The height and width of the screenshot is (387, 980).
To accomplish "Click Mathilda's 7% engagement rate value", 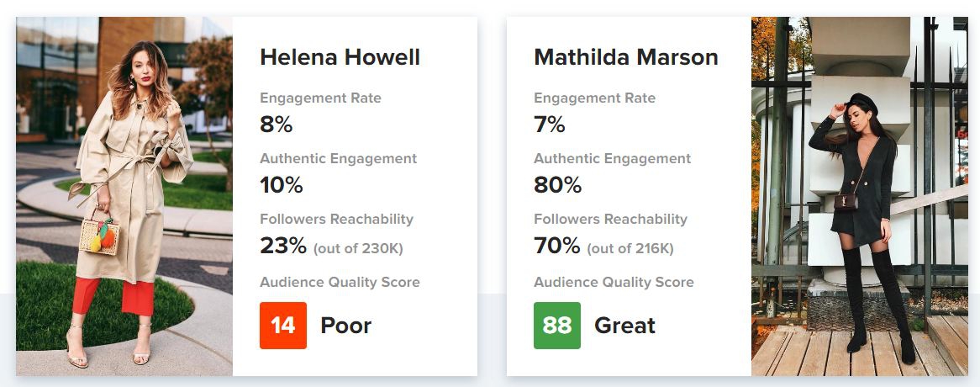I will coord(550,125).
